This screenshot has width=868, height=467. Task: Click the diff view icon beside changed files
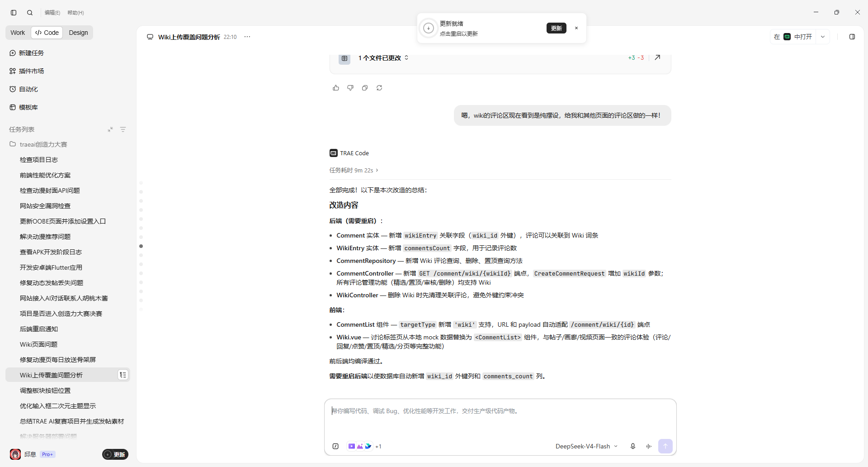pos(344,58)
